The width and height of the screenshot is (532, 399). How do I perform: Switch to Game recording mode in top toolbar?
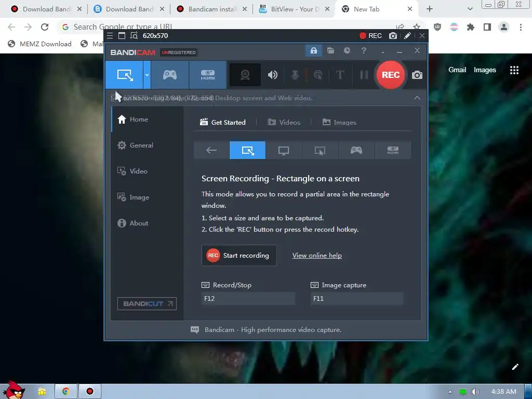170,75
